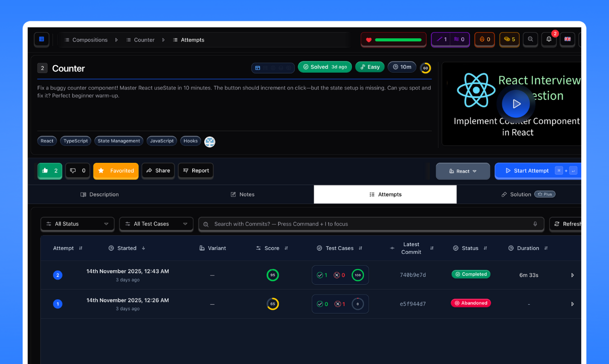Open the search magnifier in top bar
This screenshot has width=609, height=364.
pyautogui.click(x=530, y=40)
